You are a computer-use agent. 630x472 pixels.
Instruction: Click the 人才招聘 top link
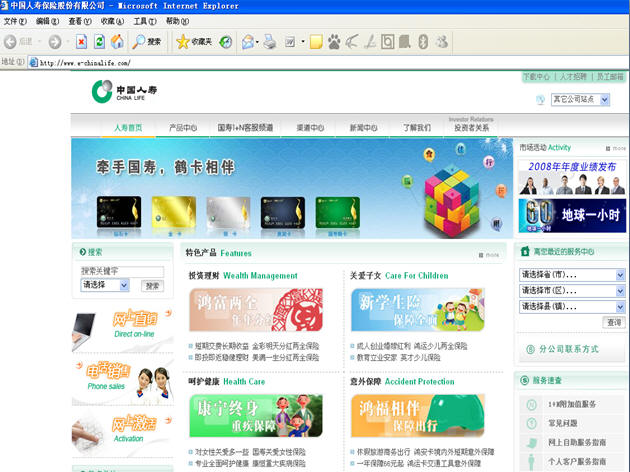click(573, 76)
